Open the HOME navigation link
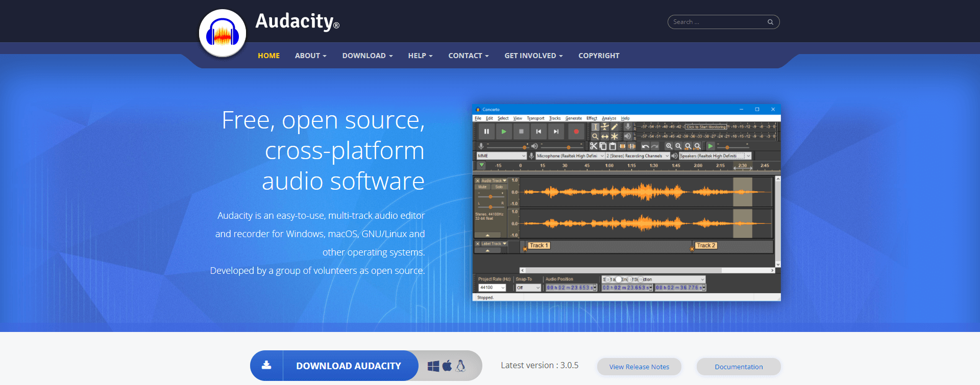The height and width of the screenshot is (385, 980). tap(268, 56)
